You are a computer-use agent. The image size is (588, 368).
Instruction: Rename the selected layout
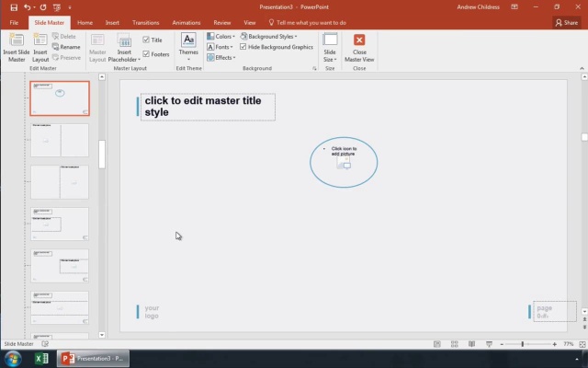(x=66, y=47)
